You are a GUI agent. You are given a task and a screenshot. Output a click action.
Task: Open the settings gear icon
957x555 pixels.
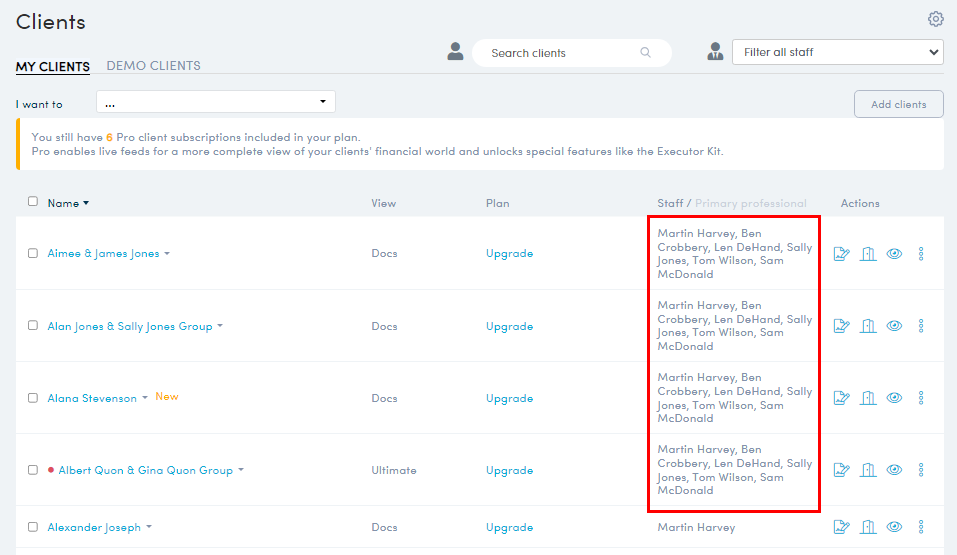pyautogui.click(x=935, y=19)
